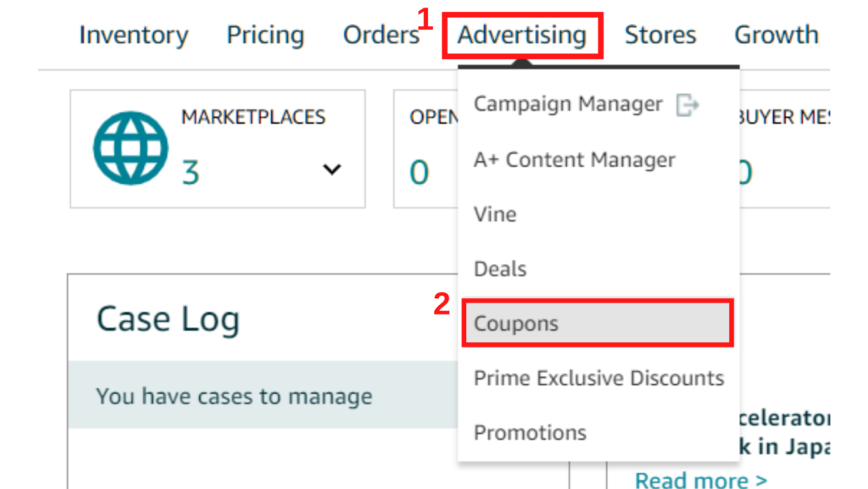Screen dimensions: 868x489
Task: Open the Advertising dropdown menu
Action: [523, 35]
